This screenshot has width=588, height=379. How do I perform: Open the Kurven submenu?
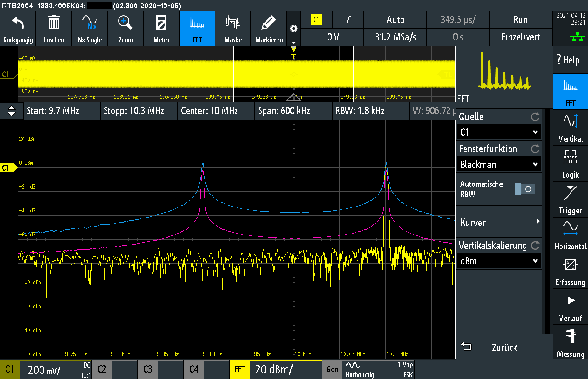click(x=499, y=222)
